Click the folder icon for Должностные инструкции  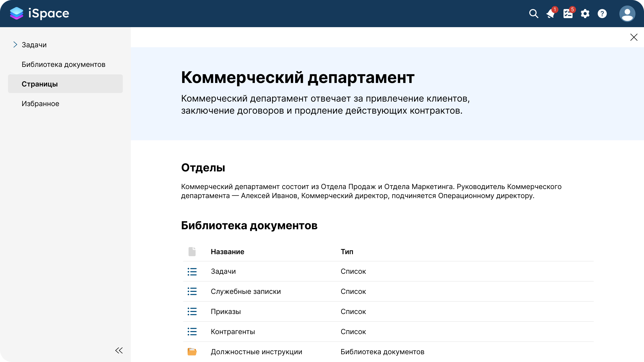coord(192,352)
